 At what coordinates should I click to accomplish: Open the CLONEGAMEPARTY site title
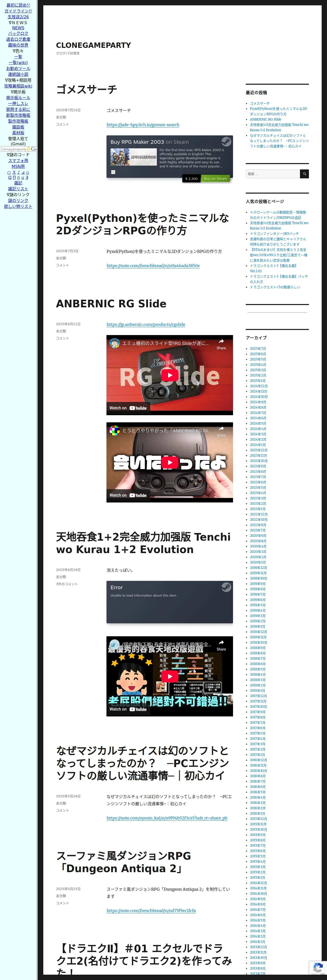click(93, 45)
